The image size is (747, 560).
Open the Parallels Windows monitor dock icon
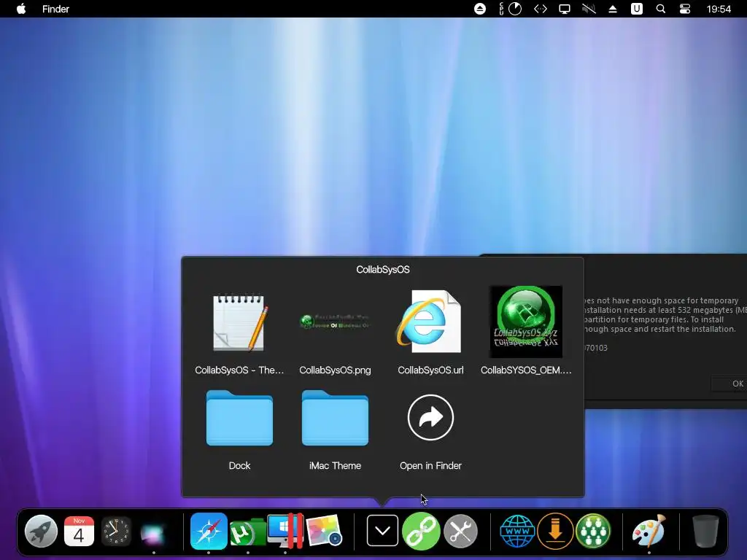click(x=285, y=531)
